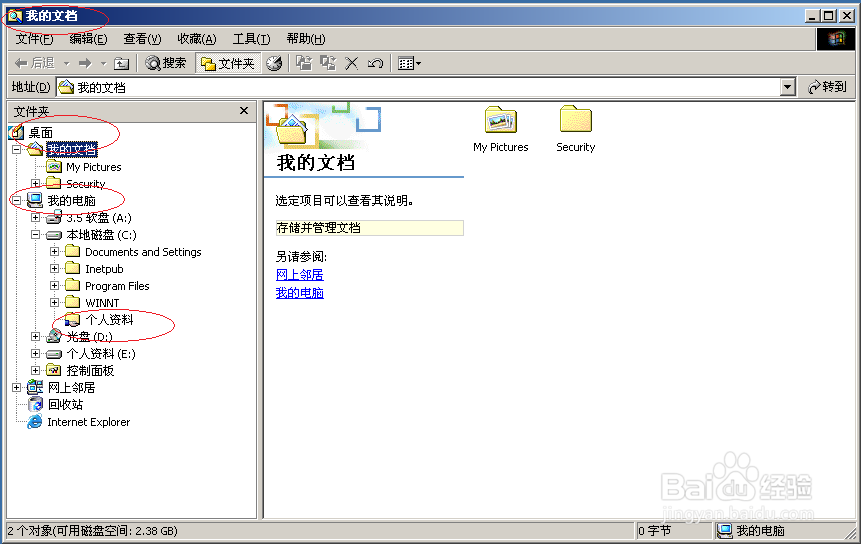The width and height of the screenshot is (861, 544).
Task: Select 控制面板 Control Panel in tree
Action: pyautogui.click(x=90, y=371)
